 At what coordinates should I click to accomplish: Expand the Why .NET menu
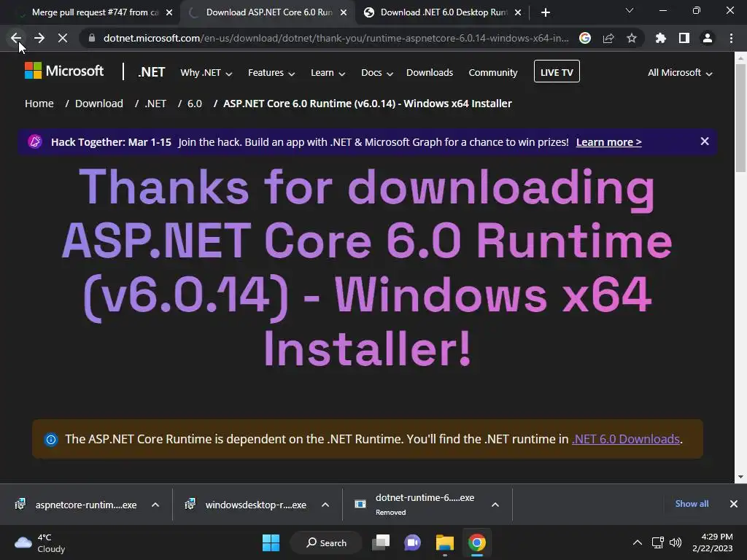click(206, 73)
